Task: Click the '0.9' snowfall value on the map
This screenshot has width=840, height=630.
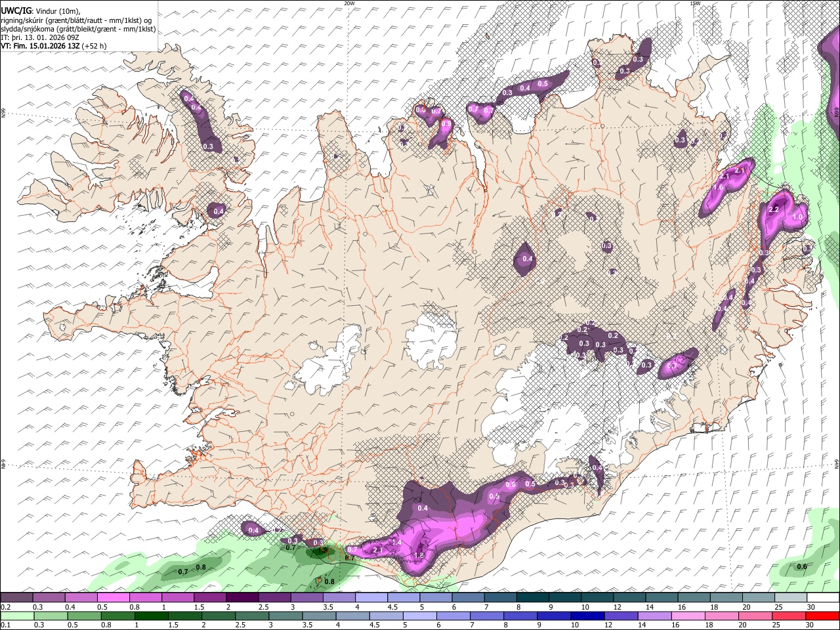Action: pos(446,123)
